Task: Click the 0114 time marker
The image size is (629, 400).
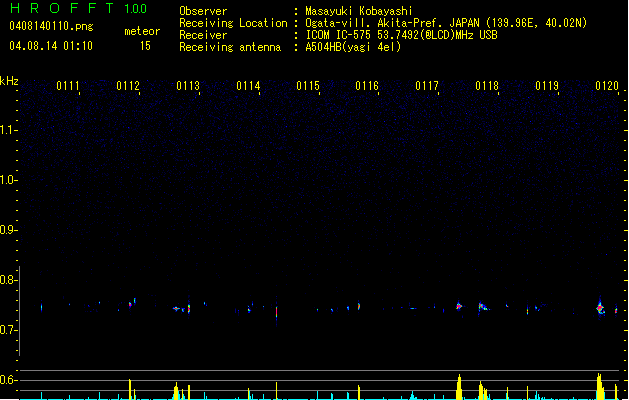Action: pos(248,86)
